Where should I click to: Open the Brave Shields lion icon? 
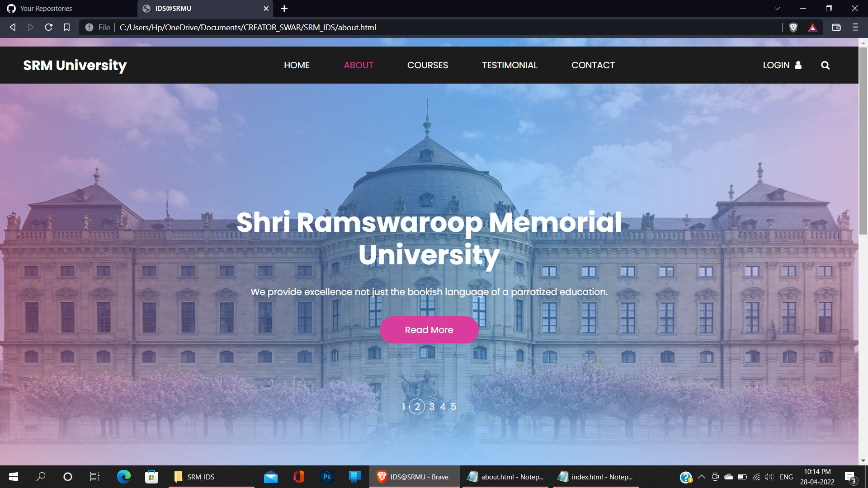pos(793,28)
